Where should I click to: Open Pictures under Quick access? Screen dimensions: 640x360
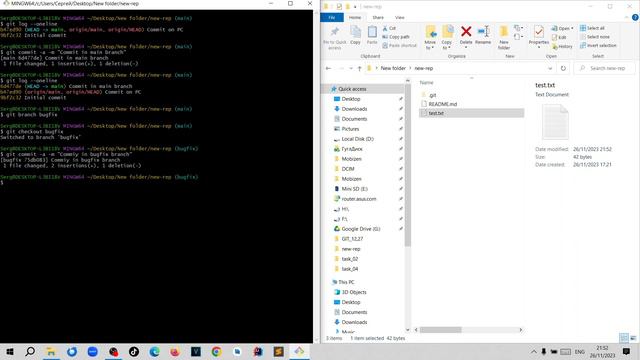pos(350,129)
